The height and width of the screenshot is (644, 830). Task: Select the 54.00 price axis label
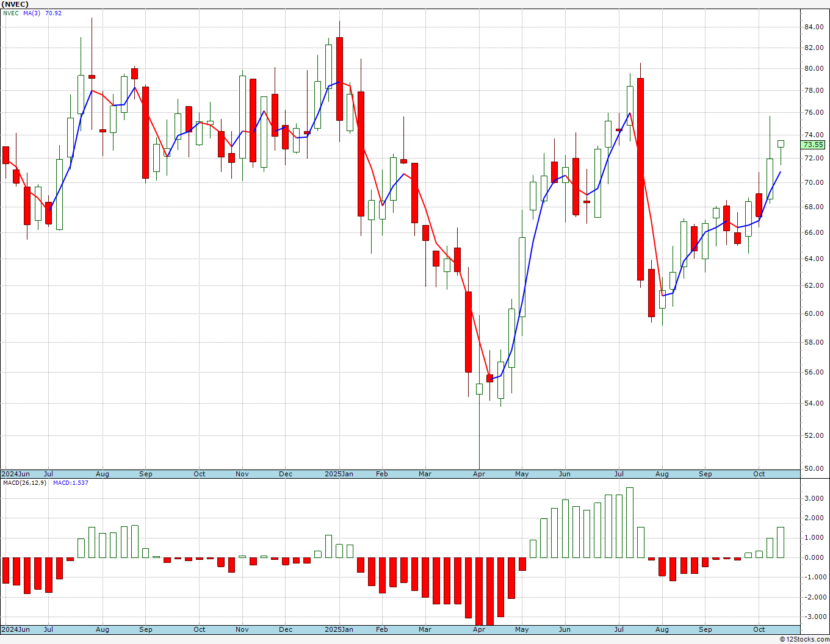click(813, 403)
